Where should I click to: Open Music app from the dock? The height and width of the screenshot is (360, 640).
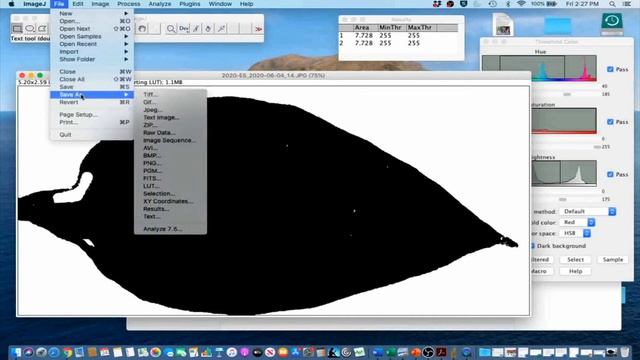click(231, 352)
